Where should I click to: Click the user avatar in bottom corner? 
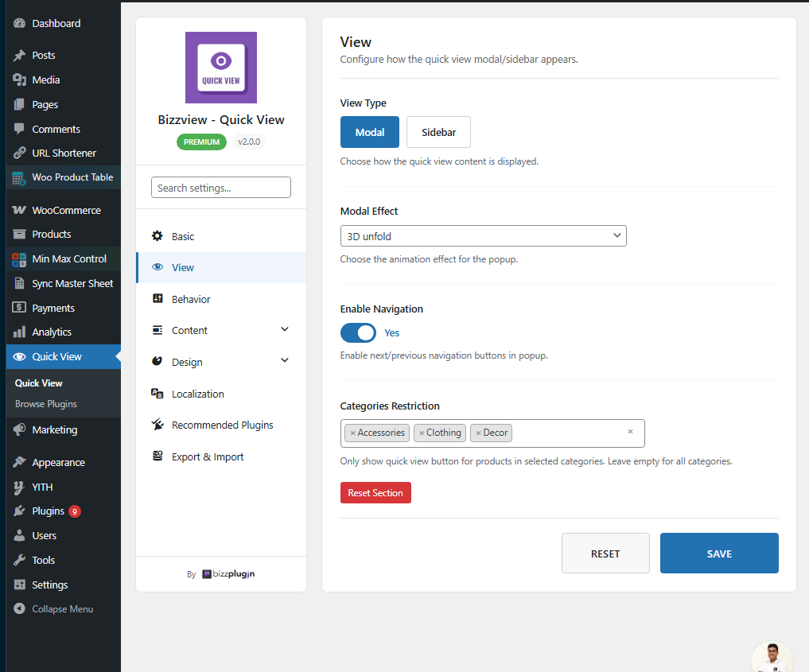coord(772,657)
